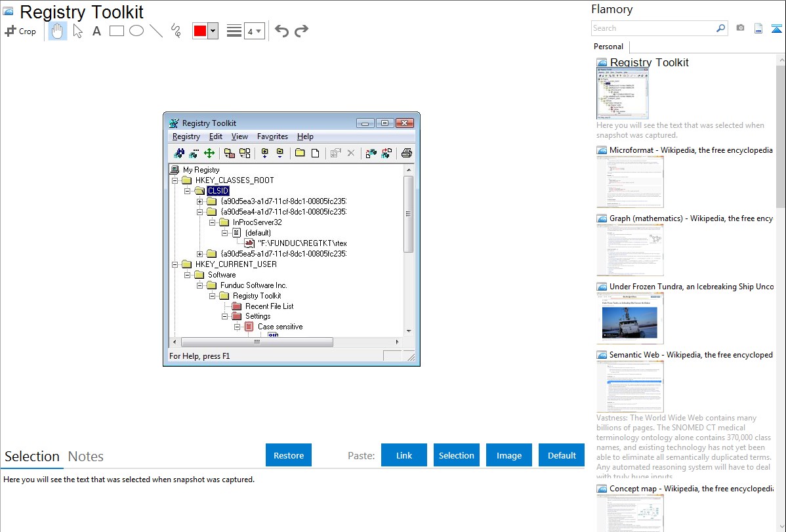Viewport: 786px width, 532px height.
Task: Paste as Link button
Action: point(404,455)
